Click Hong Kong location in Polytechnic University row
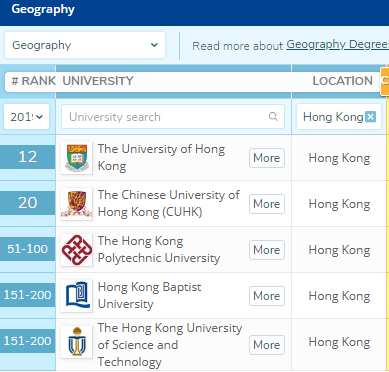The width and height of the screenshot is (389, 372). click(339, 250)
